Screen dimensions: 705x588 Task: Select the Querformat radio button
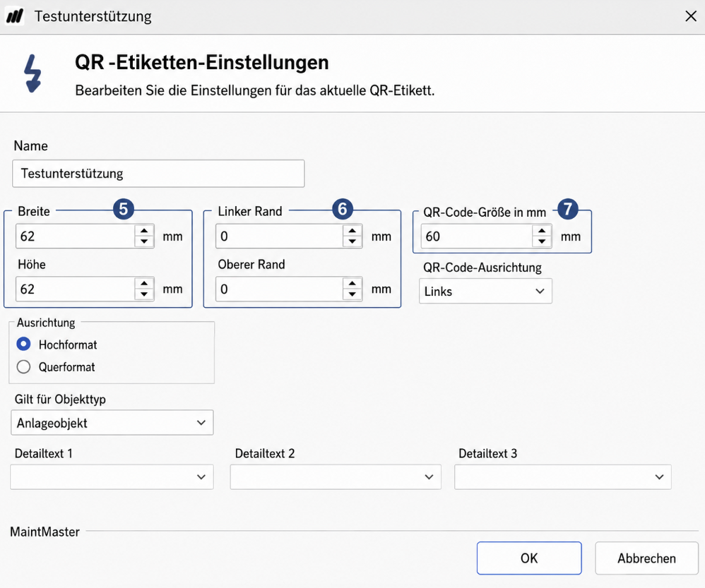(x=23, y=366)
